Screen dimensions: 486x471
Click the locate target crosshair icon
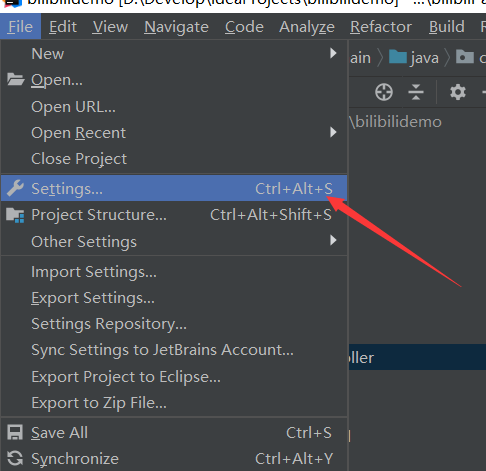pos(384,92)
